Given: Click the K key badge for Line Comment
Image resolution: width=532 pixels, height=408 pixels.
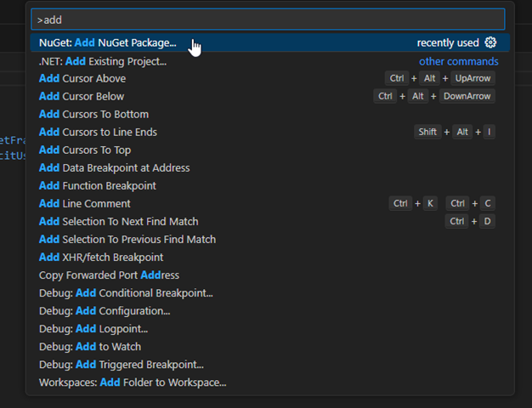Looking at the screenshot, I should click(x=430, y=204).
